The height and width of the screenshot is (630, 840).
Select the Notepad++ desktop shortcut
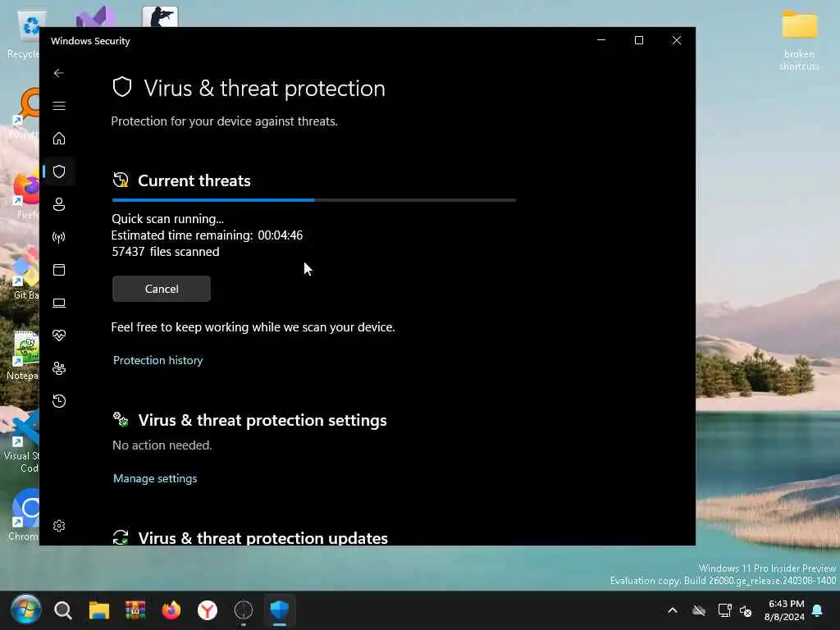23,354
